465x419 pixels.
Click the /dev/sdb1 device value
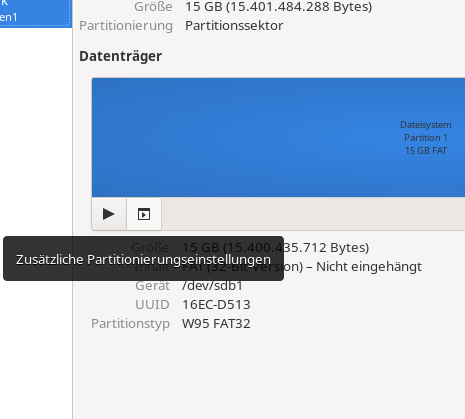click(212, 286)
